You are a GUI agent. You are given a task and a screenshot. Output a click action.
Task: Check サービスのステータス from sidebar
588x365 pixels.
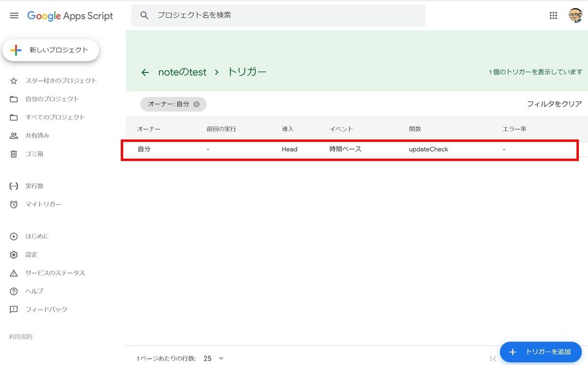pyautogui.click(x=53, y=273)
